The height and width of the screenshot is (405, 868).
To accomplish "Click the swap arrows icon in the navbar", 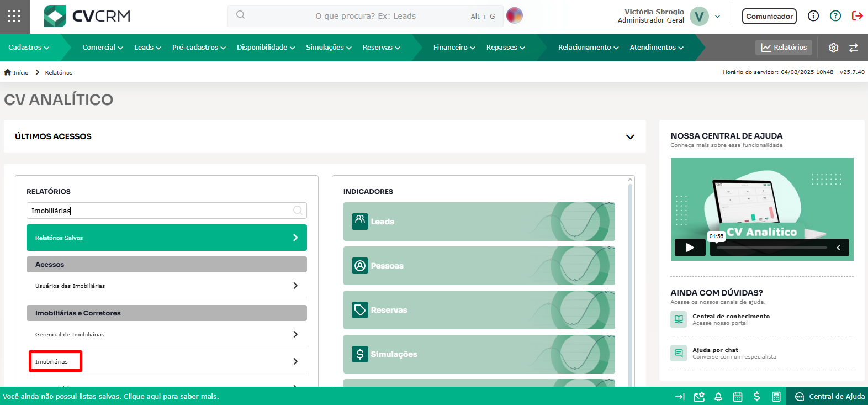I will [x=853, y=48].
